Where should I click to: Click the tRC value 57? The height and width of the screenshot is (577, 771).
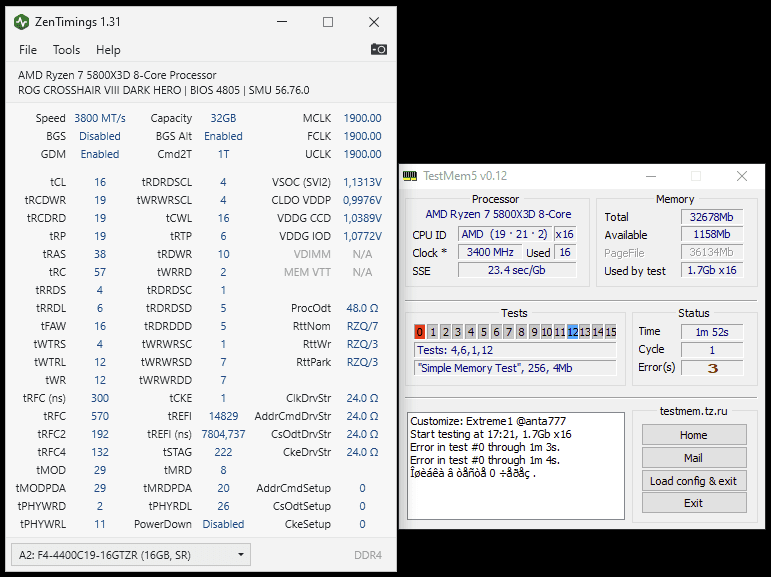[x=100, y=272]
